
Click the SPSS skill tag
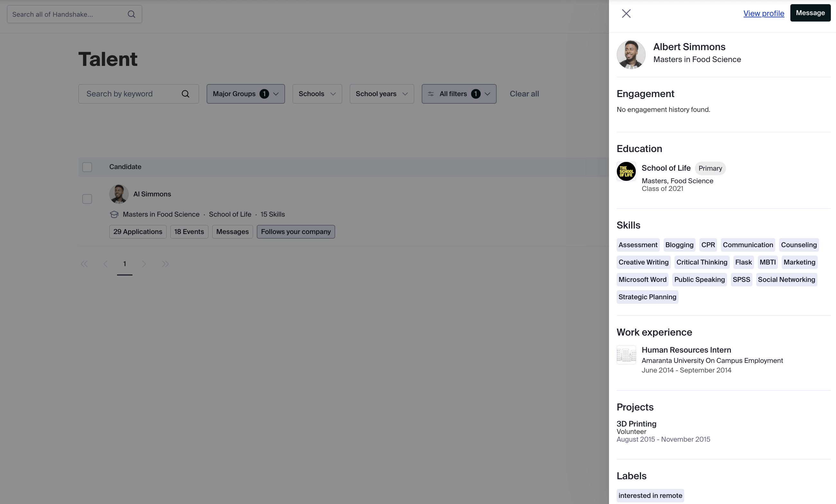(741, 279)
